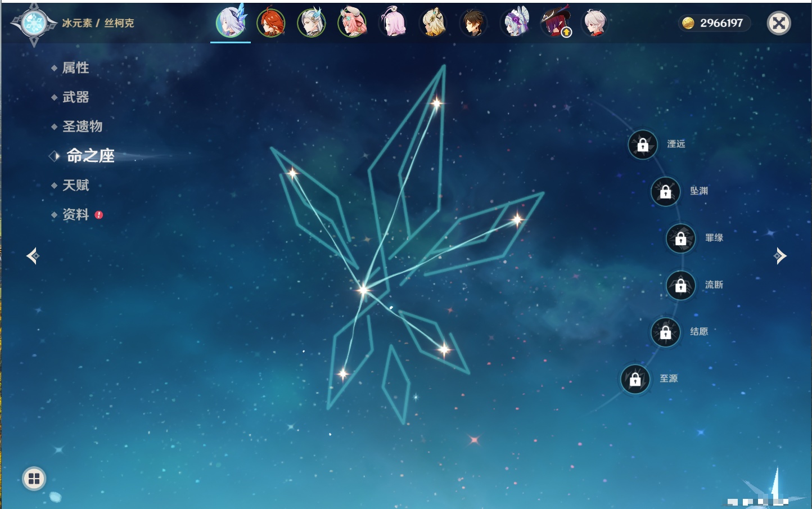Screen dimensions: 812x509
Task: Open the locked 坠渊 constellation node
Action: pos(666,191)
